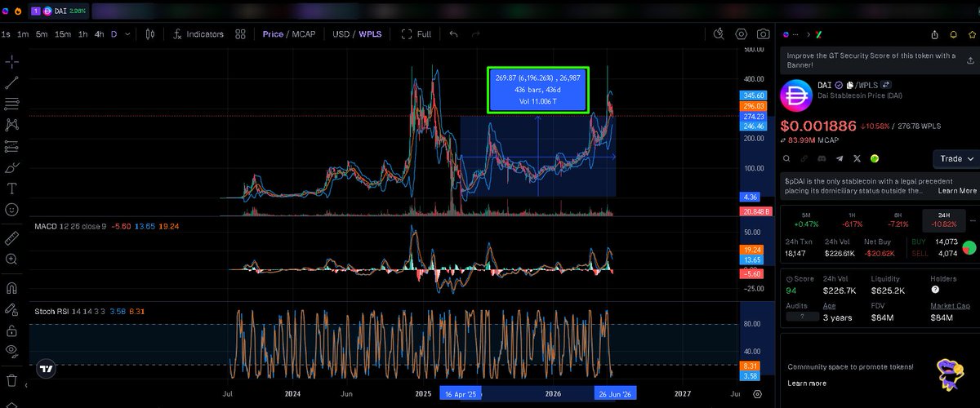This screenshot has height=408, width=980.
Task: Click Learn More on token description
Action: pyautogui.click(x=957, y=190)
